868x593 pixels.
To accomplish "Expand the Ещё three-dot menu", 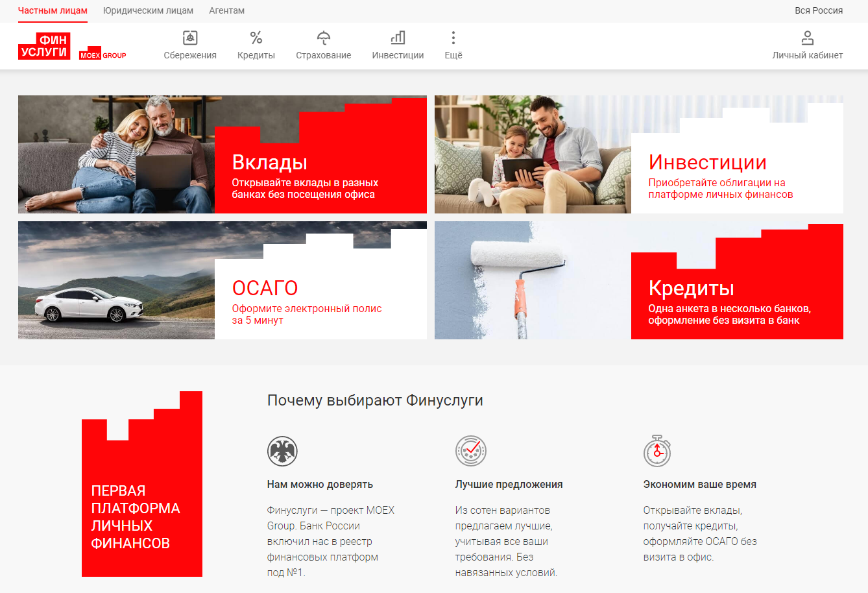I will click(453, 38).
